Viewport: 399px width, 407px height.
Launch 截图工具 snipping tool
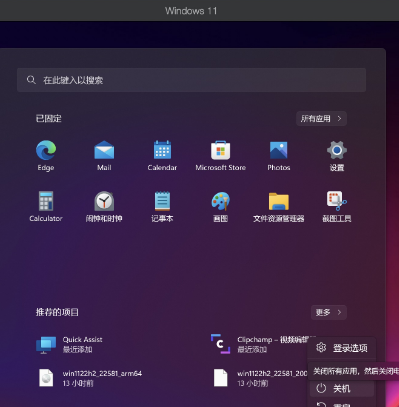click(x=337, y=206)
